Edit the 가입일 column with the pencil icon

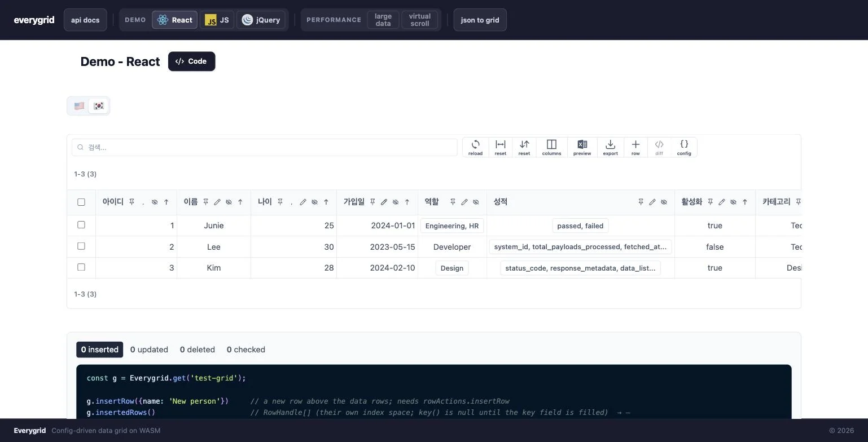pos(384,202)
